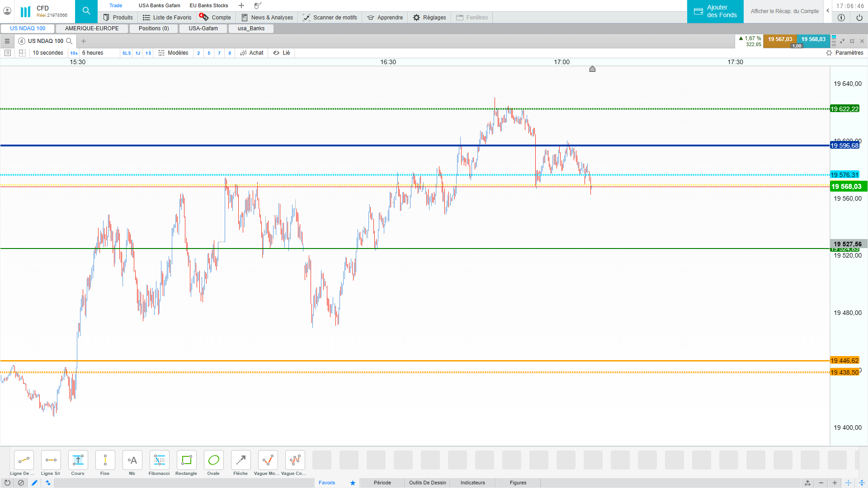Toggle the 10s timeframe shortcut
This screenshot has width=868, height=488.
click(74, 53)
